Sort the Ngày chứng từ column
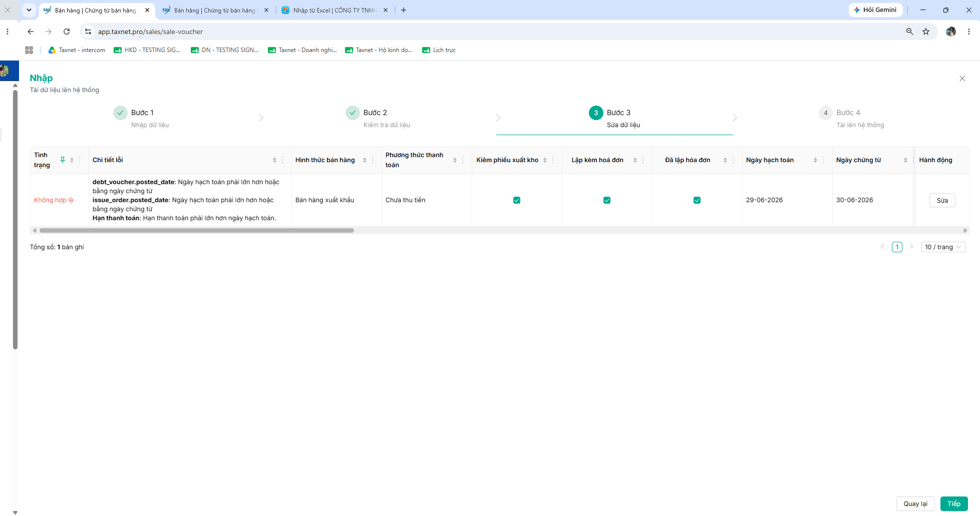The height and width of the screenshot is (516, 980). (x=905, y=160)
